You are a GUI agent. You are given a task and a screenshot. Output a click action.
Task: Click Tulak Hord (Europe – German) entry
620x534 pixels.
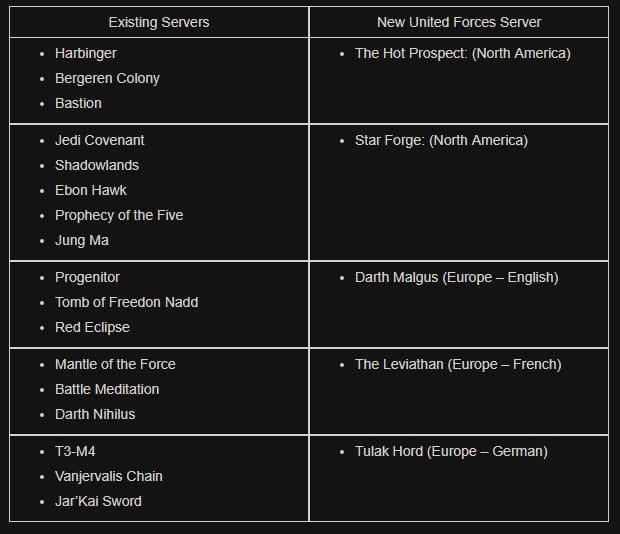pos(451,451)
